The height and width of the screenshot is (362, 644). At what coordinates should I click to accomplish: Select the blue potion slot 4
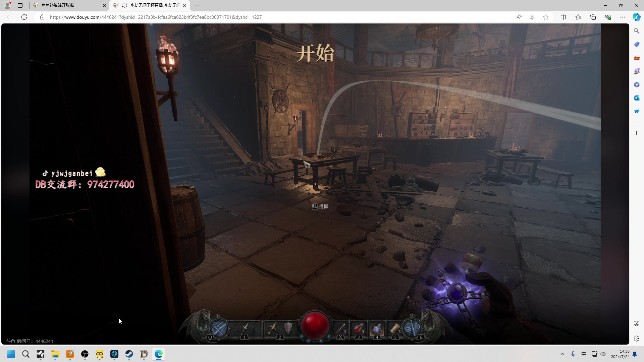pyautogui.click(x=377, y=328)
